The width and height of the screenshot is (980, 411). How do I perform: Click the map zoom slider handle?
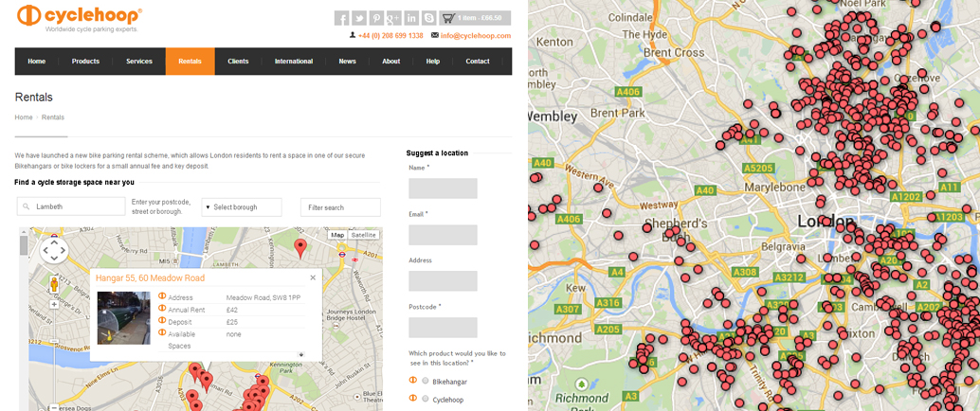coord(54,340)
